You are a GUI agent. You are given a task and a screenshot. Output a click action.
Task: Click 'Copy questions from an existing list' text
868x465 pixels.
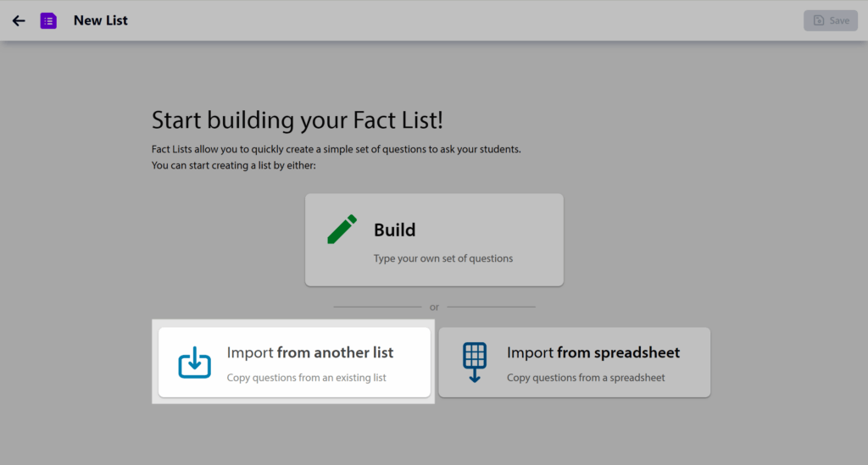[307, 378]
